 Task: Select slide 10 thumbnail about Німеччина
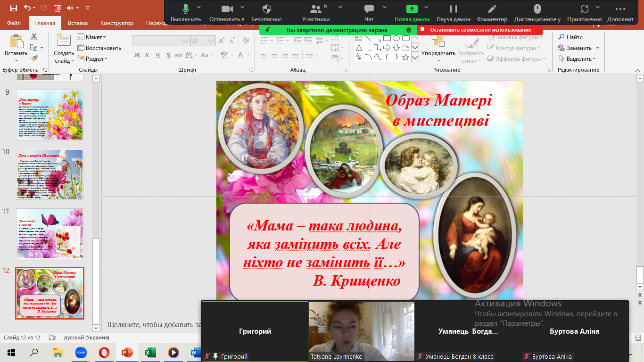pos(50,174)
